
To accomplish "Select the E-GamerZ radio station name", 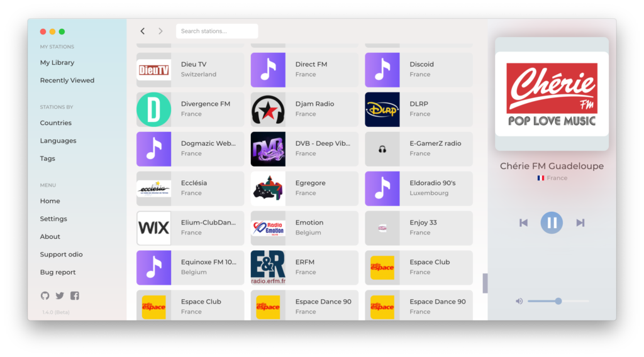I will coord(435,143).
